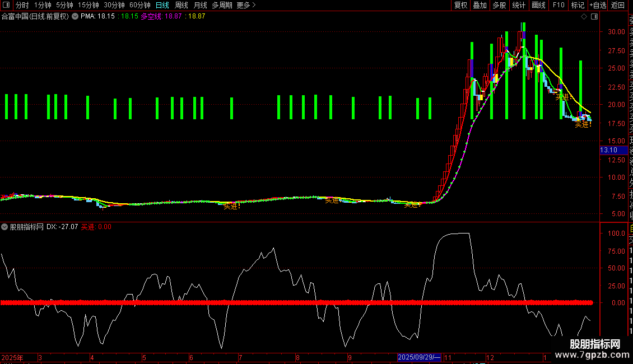Toggle the left sidebar panel icon

(x=6, y=5)
